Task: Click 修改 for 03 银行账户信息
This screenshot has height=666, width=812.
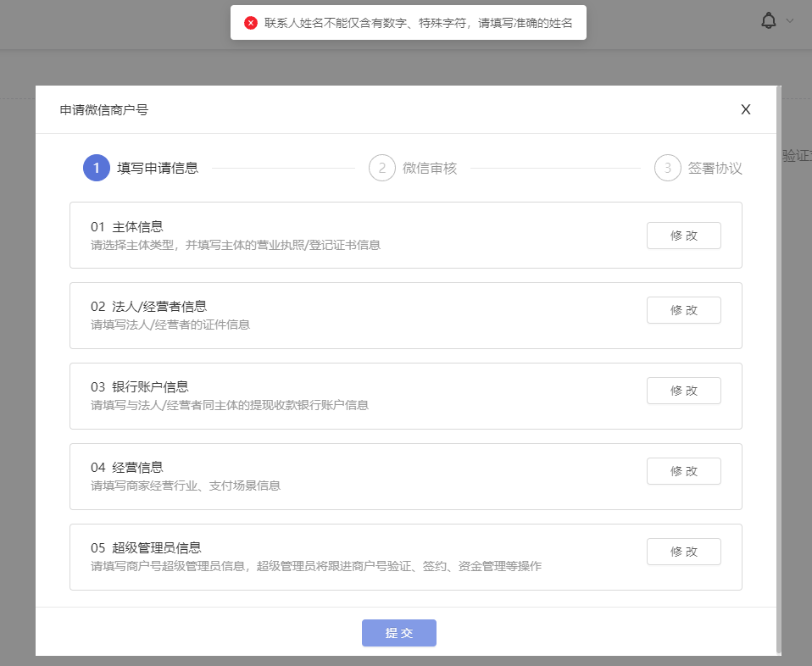Action: coord(683,391)
